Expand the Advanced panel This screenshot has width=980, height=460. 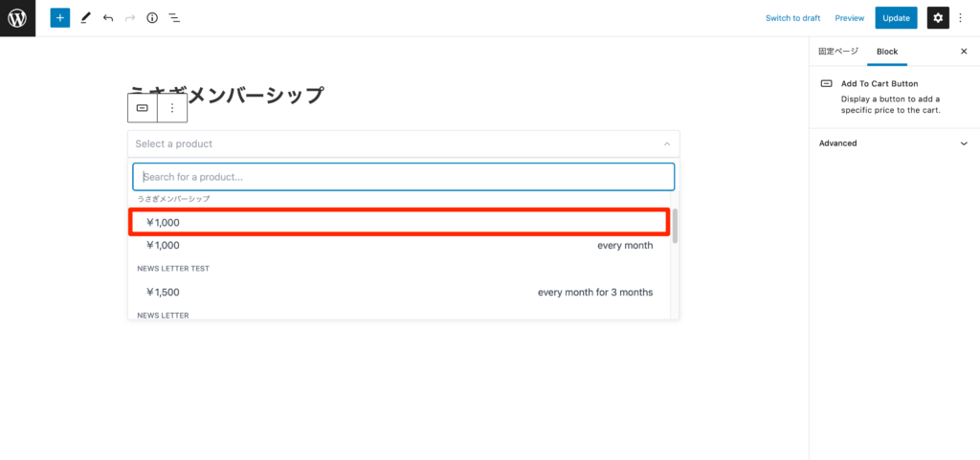click(x=895, y=142)
